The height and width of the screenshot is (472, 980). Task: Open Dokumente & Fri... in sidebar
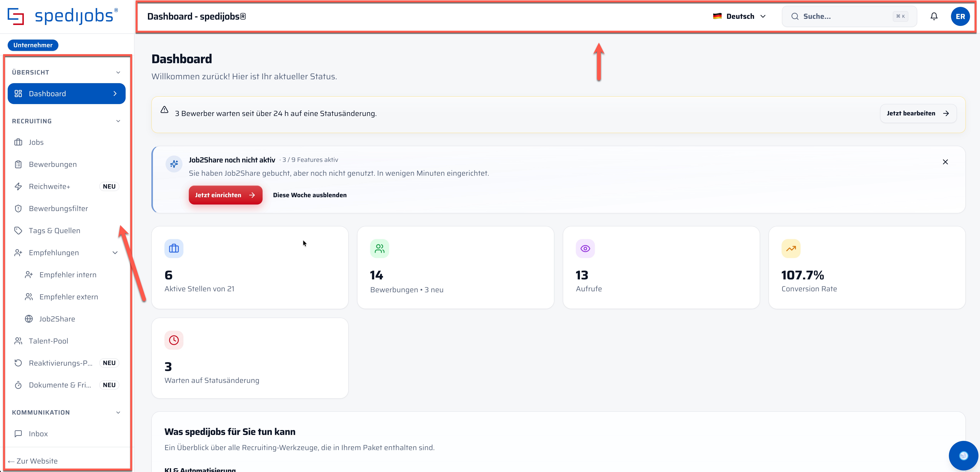(67, 385)
